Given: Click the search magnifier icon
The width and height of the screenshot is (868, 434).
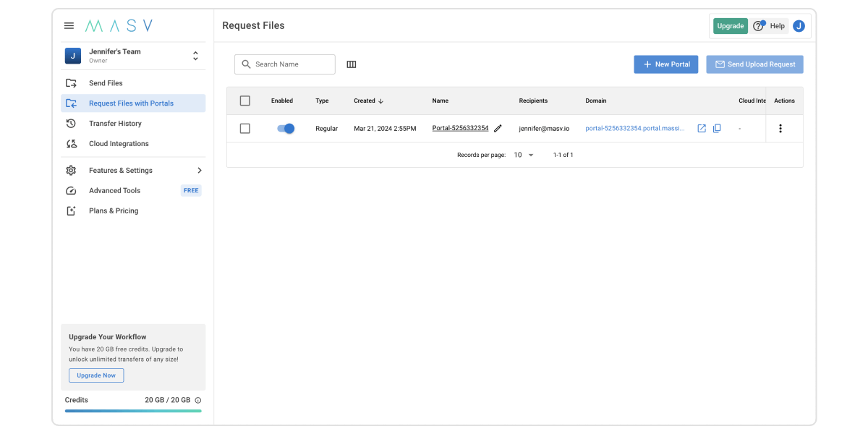Looking at the screenshot, I should 247,64.
